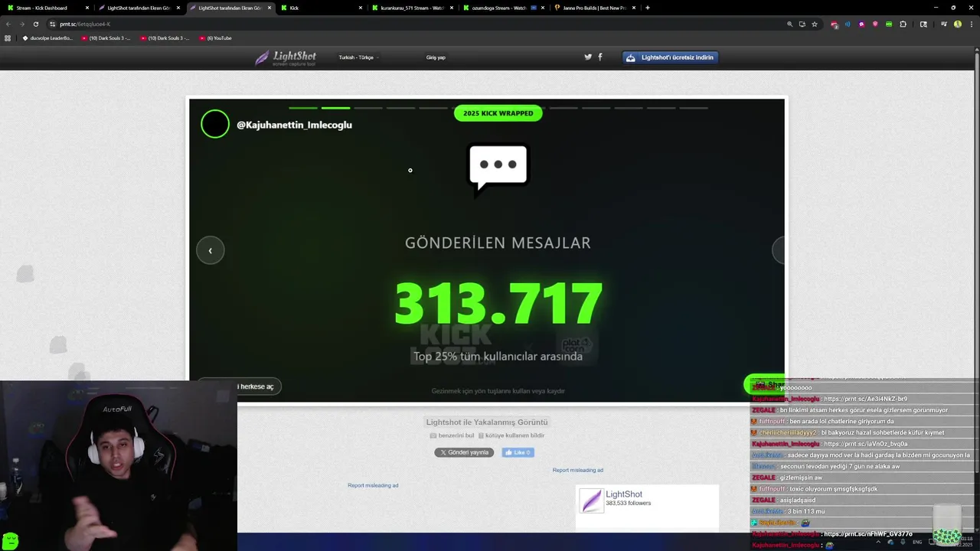Close the 'Janna Pro Builds' tab

click(x=634, y=8)
